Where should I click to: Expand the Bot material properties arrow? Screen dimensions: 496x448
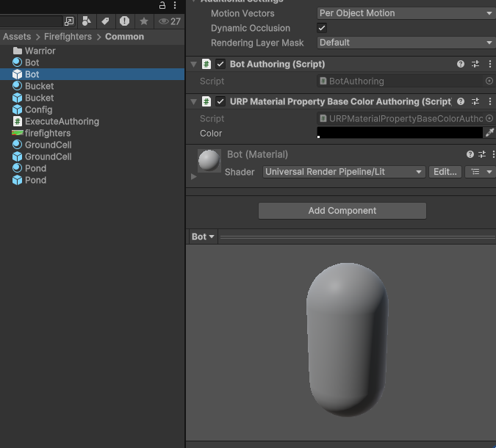coord(193,177)
